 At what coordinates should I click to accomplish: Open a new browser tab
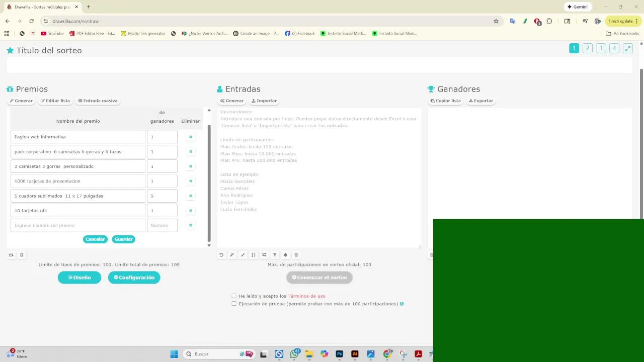click(x=89, y=7)
